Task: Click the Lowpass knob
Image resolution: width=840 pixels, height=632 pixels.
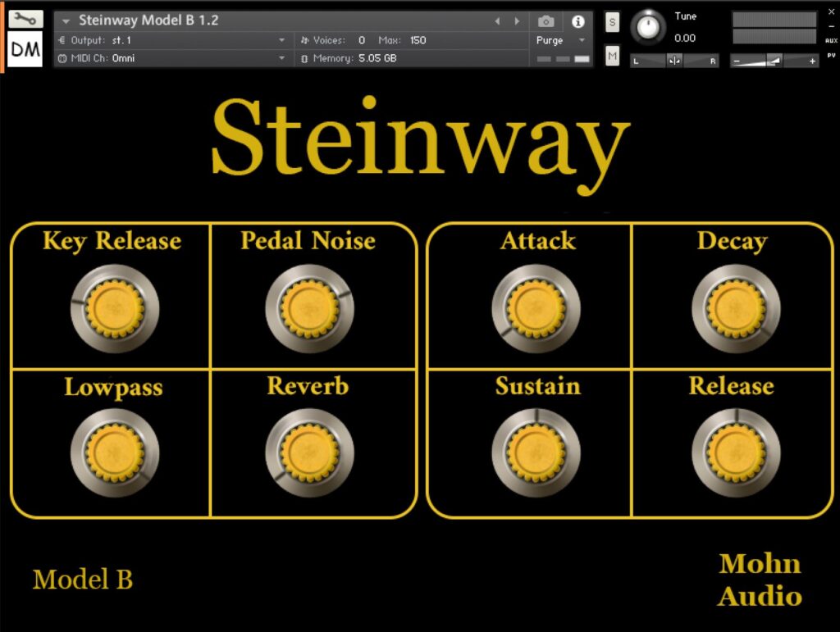Action: 115,453
